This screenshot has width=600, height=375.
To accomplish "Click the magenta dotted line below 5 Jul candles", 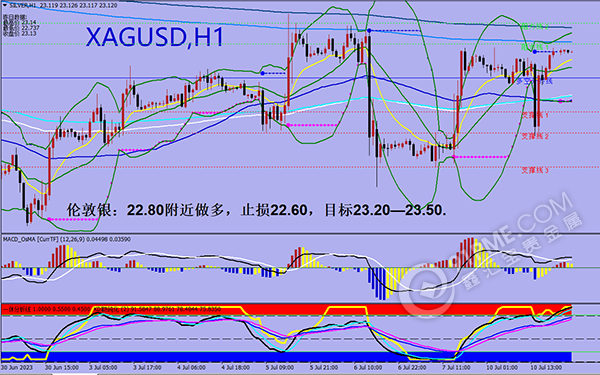I will click(x=312, y=125).
